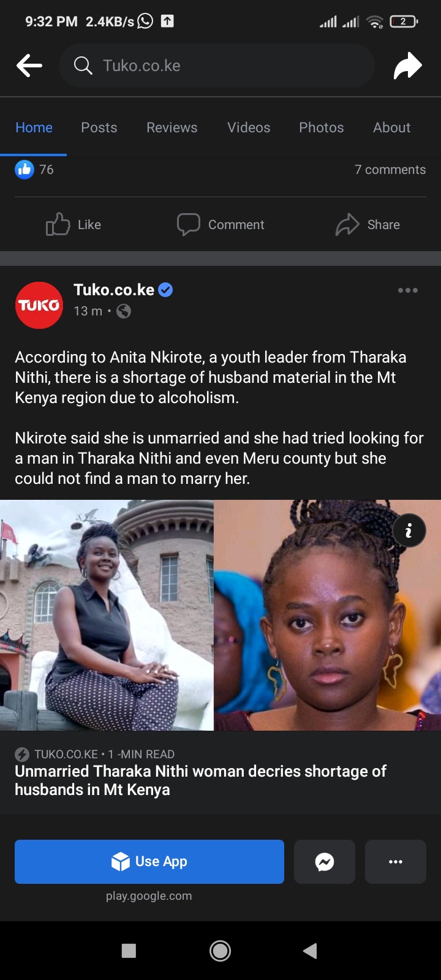Viewport: 441px width, 980px height.
Task: Tap the back arrow icon
Action: (x=29, y=66)
